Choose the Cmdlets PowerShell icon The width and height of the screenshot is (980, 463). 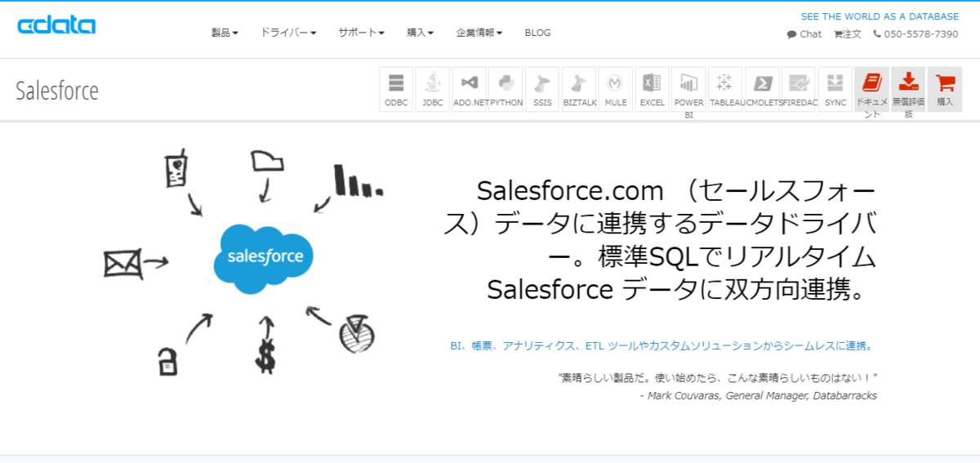(x=762, y=89)
